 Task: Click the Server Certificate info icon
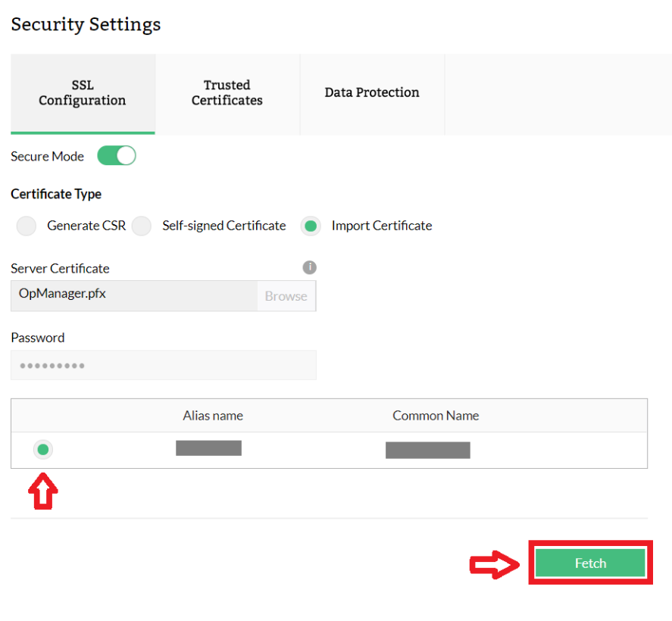pos(310,267)
